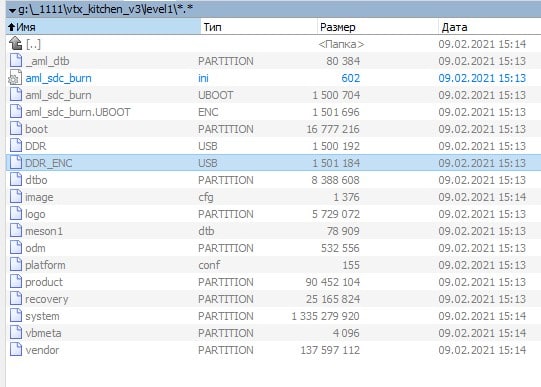Open the path history dropdown arrow
The width and height of the screenshot is (541, 387).
click(x=12, y=11)
